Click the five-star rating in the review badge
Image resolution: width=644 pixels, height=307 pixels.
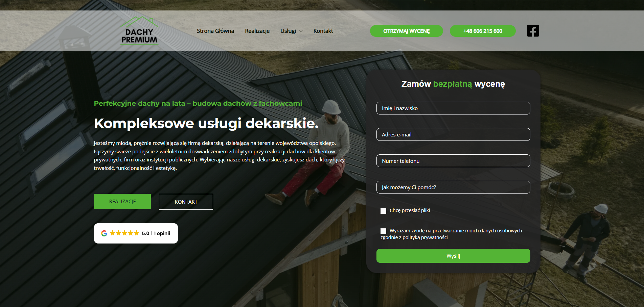tap(125, 233)
